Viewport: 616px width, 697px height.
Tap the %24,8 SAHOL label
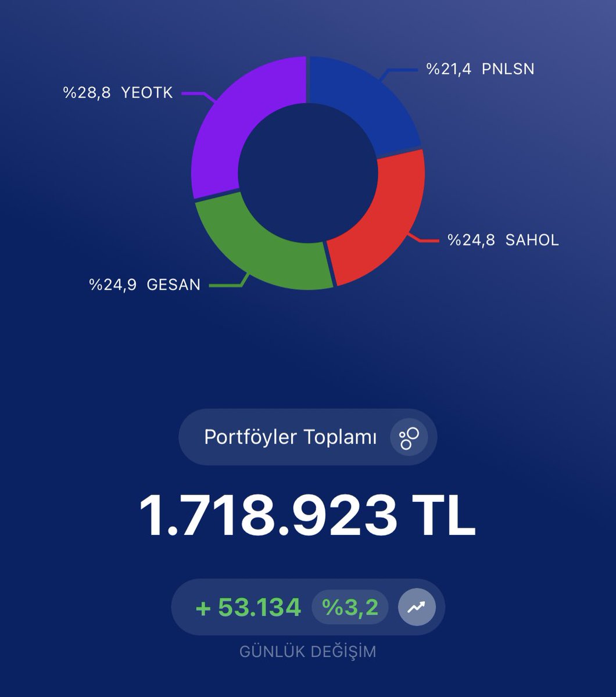click(503, 240)
